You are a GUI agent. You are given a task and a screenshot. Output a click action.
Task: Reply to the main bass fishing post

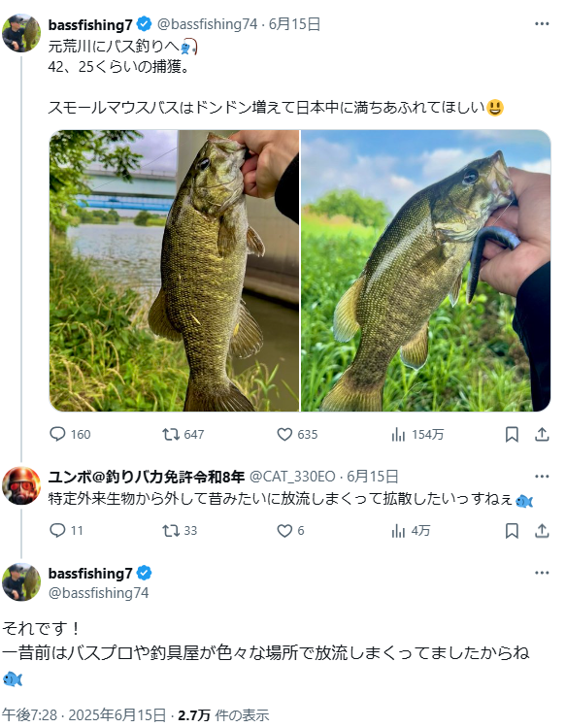click(x=70, y=435)
